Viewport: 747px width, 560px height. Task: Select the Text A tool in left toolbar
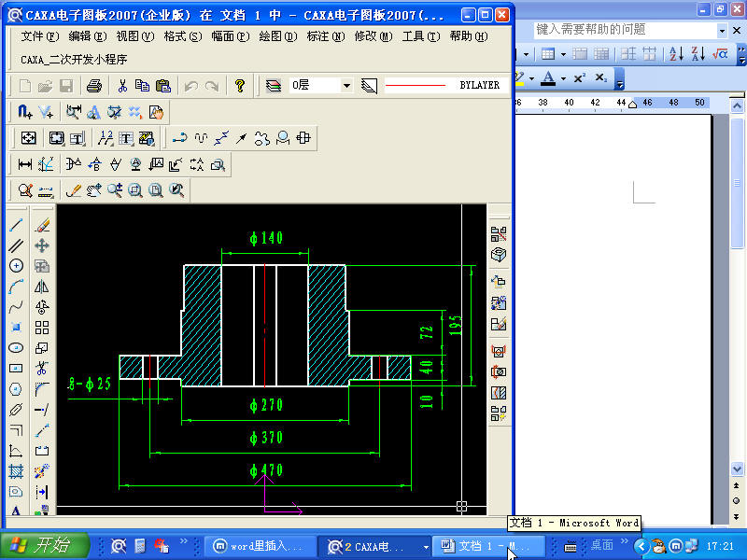[16, 511]
